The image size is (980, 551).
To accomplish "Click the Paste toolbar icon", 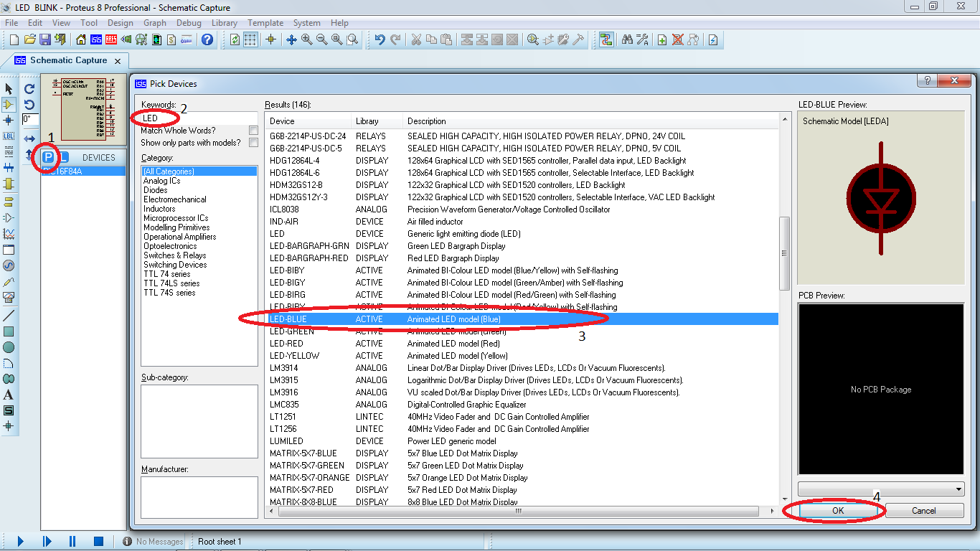I will (446, 40).
